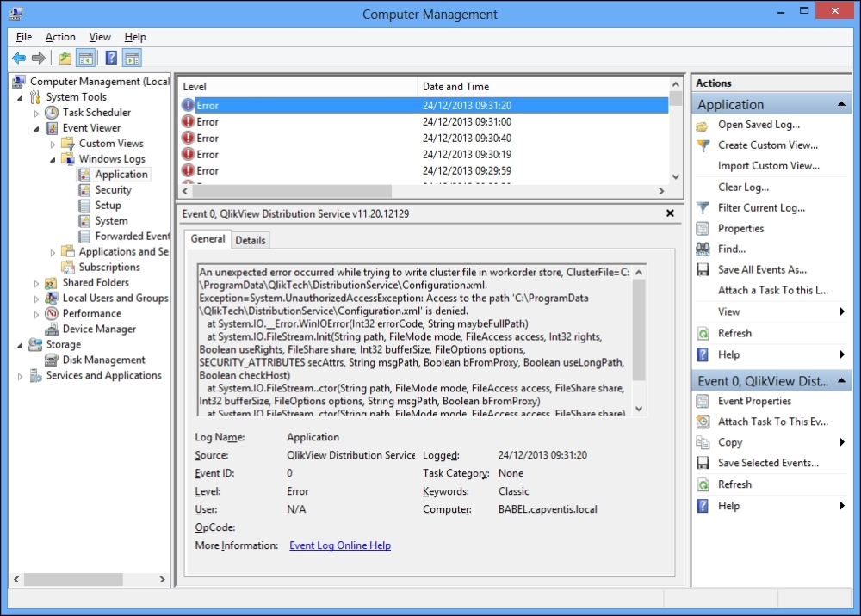This screenshot has width=861, height=616.
Task: Show or hide the Actions pane
Action: click(x=131, y=58)
